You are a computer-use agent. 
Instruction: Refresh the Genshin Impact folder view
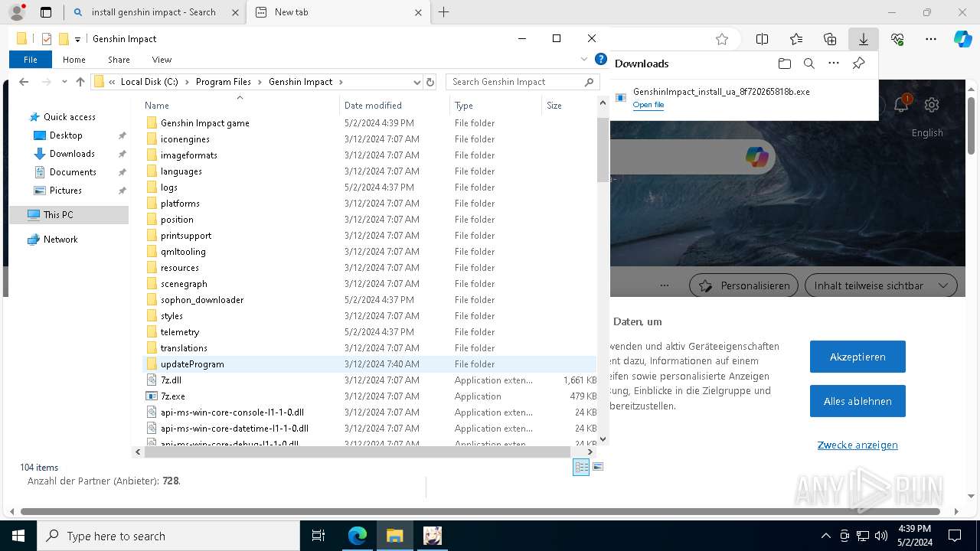click(x=430, y=82)
